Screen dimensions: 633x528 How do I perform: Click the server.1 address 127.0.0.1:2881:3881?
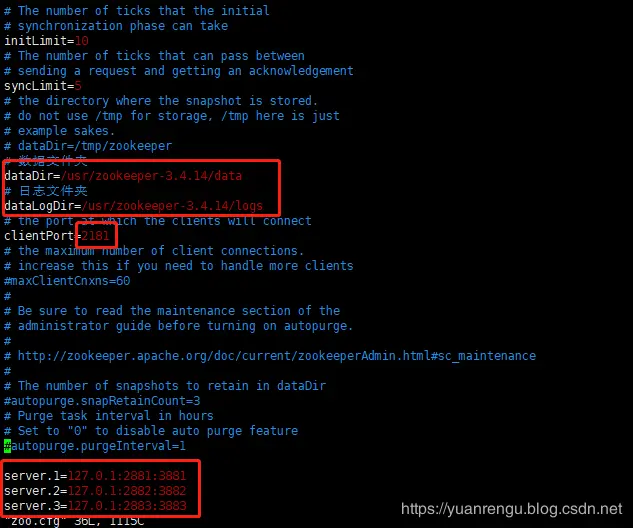pos(127,476)
